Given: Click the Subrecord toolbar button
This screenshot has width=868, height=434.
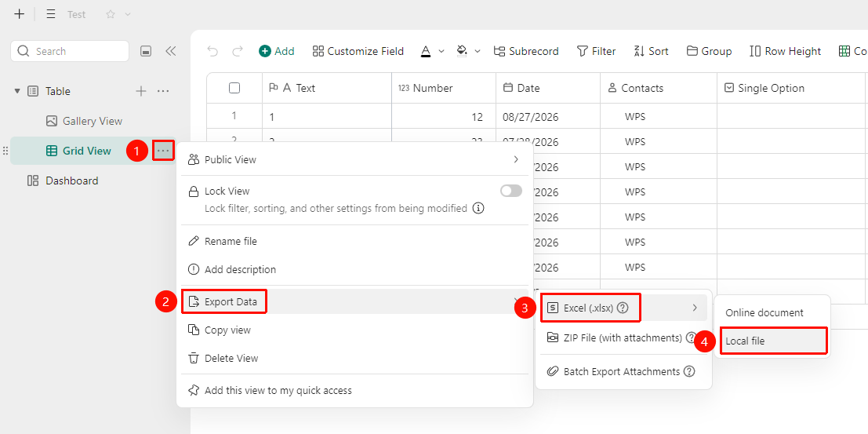Looking at the screenshot, I should (526, 51).
